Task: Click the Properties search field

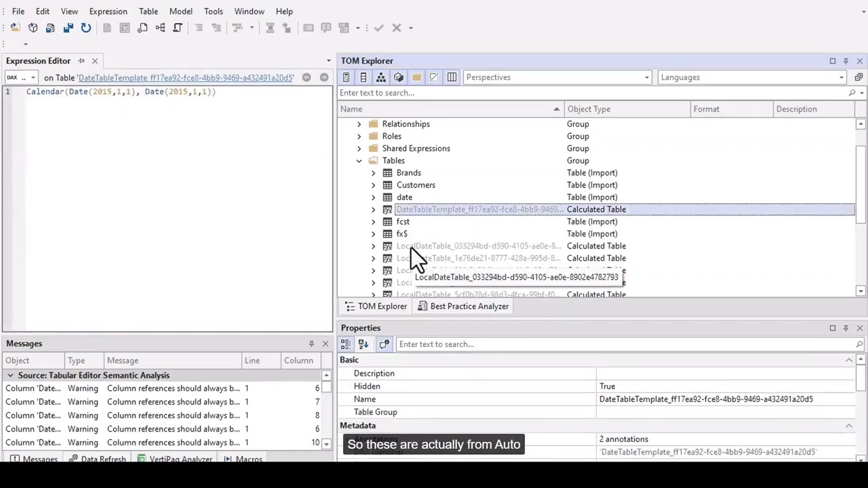Action: pyautogui.click(x=625, y=344)
